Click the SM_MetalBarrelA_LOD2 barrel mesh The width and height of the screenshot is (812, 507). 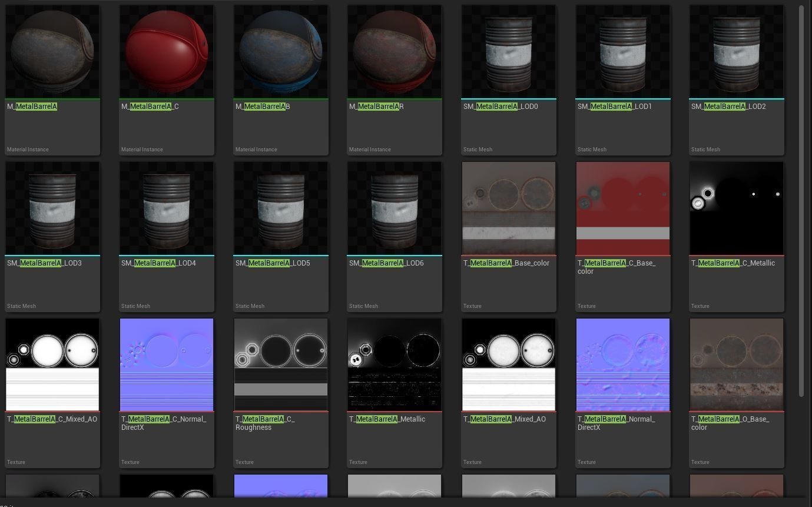(x=737, y=80)
